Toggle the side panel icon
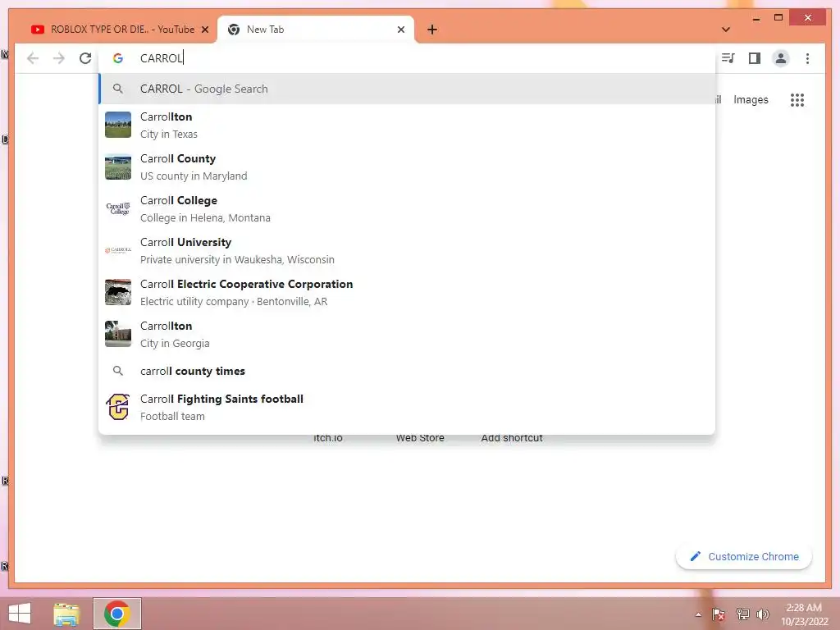840x630 pixels. [755, 58]
